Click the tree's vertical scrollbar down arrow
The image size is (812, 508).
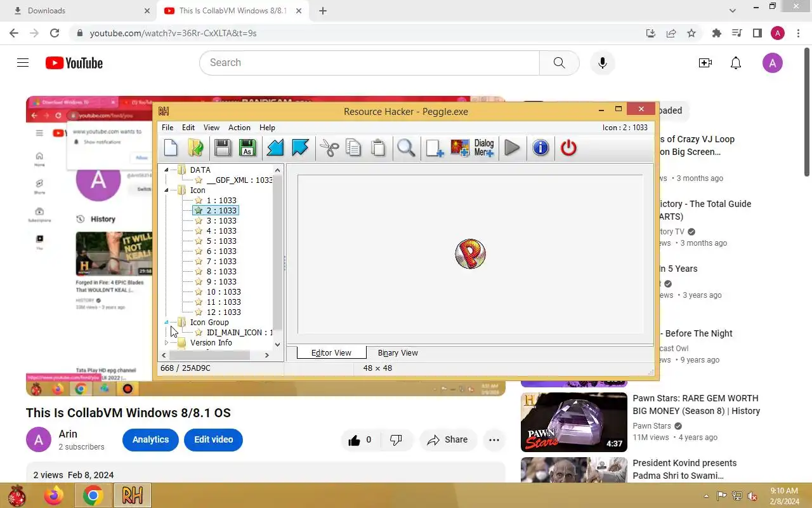(x=277, y=344)
